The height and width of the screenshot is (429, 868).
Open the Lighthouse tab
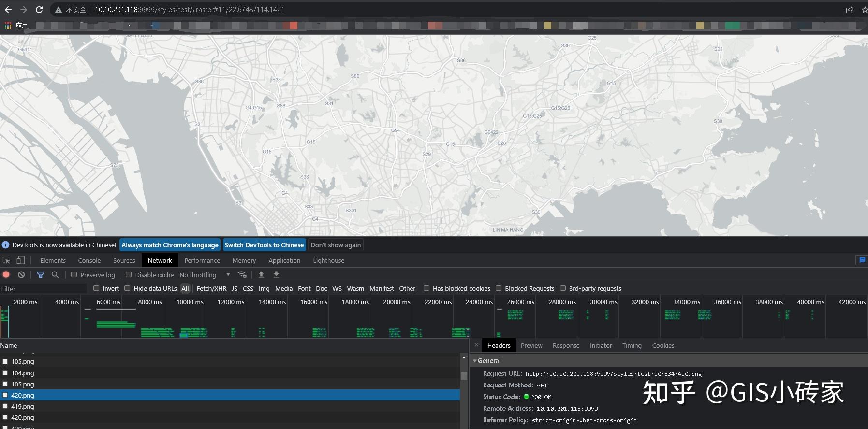pyautogui.click(x=329, y=260)
